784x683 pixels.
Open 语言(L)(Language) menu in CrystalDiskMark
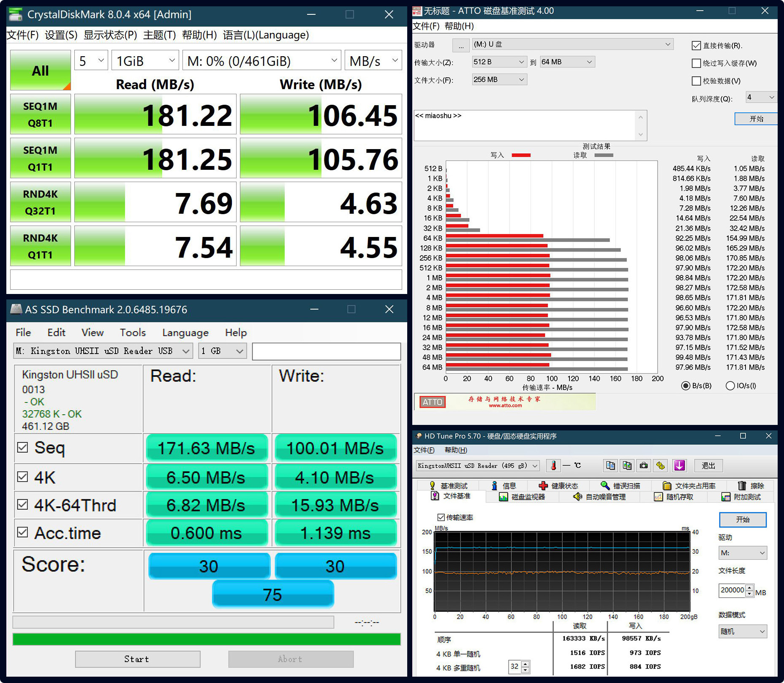pyautogui.click(x=266, y=35)
